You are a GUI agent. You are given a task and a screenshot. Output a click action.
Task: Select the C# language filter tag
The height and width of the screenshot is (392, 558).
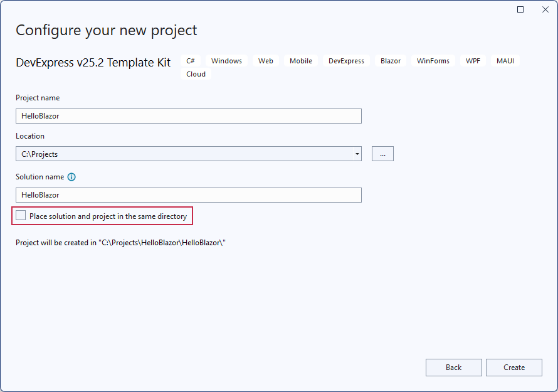[x=191, y=61]
